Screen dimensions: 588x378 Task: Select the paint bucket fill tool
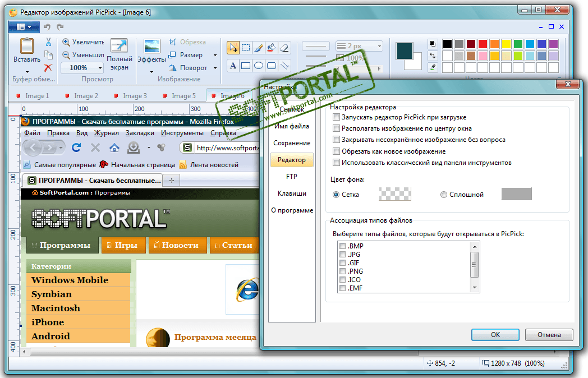click(x=272, y=48)
